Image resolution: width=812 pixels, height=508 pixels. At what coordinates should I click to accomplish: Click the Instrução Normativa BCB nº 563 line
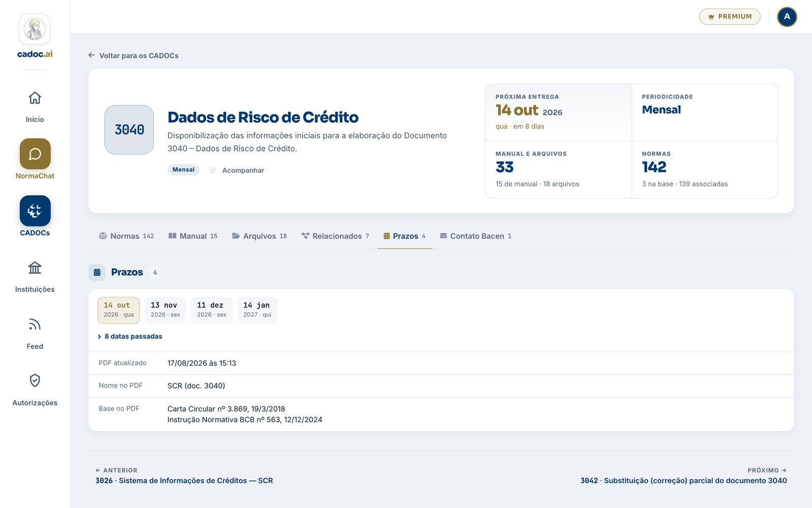[245, 420]
